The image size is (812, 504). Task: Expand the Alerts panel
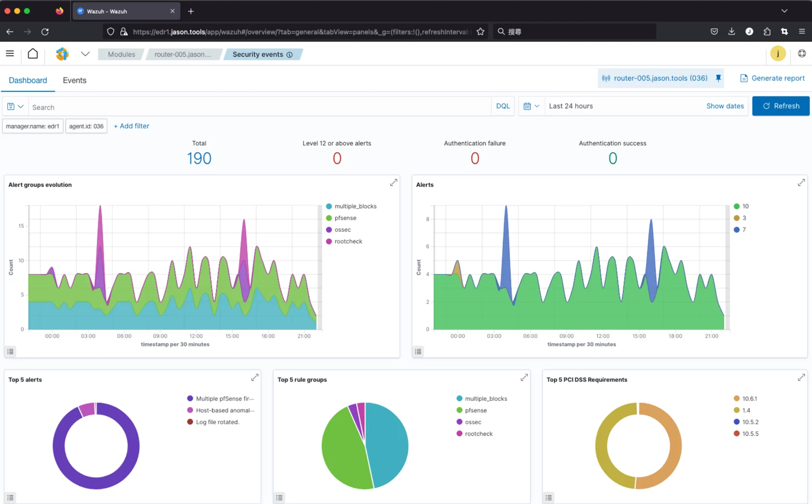pyautogui.click(x=801, y=183)
